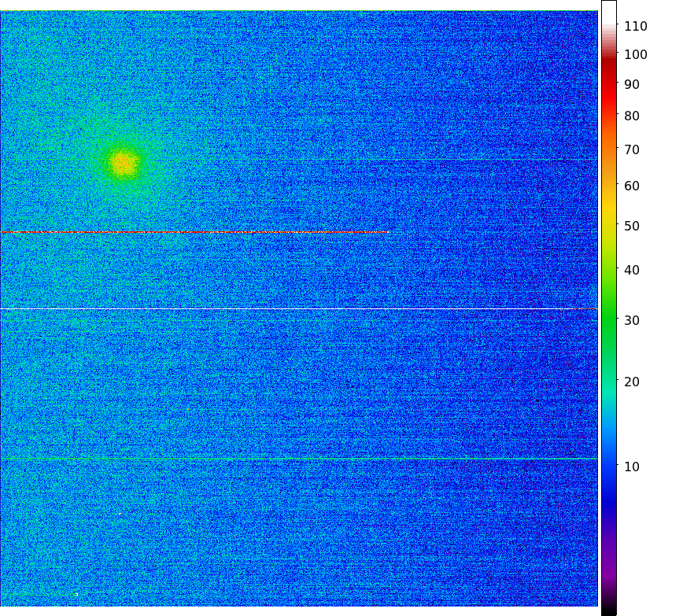Click the small bright spot near bottom-left corner
683x616 pixels.
tap(75, 593)
